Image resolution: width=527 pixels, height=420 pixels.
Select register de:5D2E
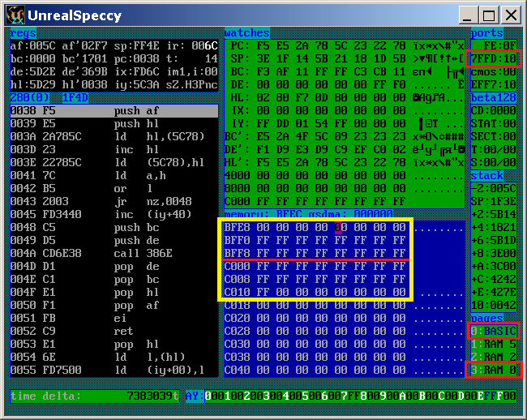pyautogui.click(x=32, y=72)
